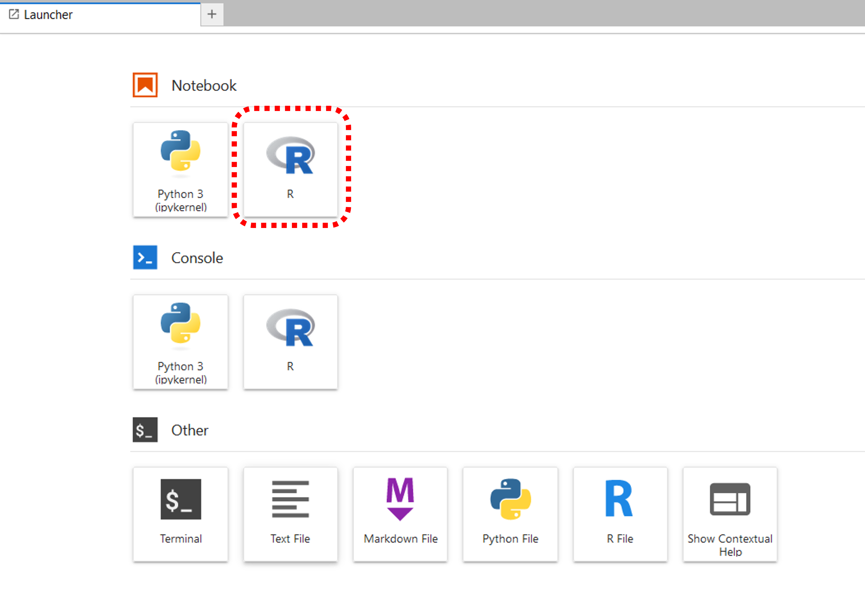Viewport: 865px width, 616px height.
Task: Click the plus button for new tab
Action: point(212,14)
